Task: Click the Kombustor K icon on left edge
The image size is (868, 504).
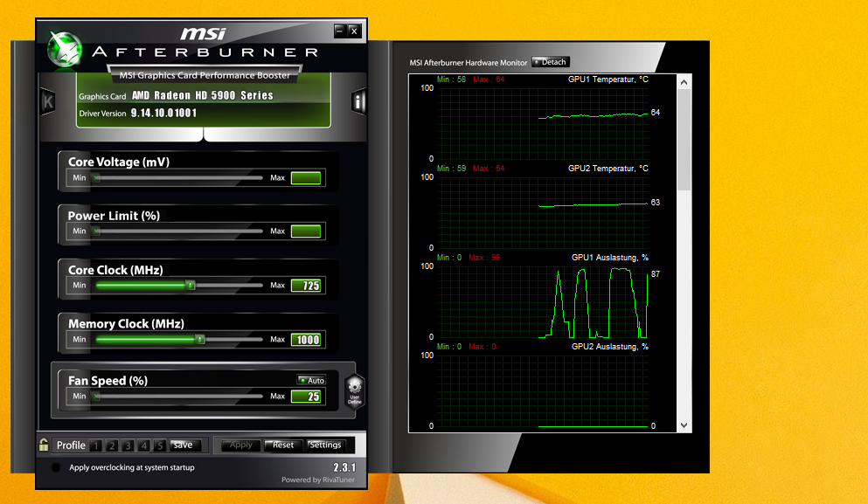Action: [x=47, y=102]
